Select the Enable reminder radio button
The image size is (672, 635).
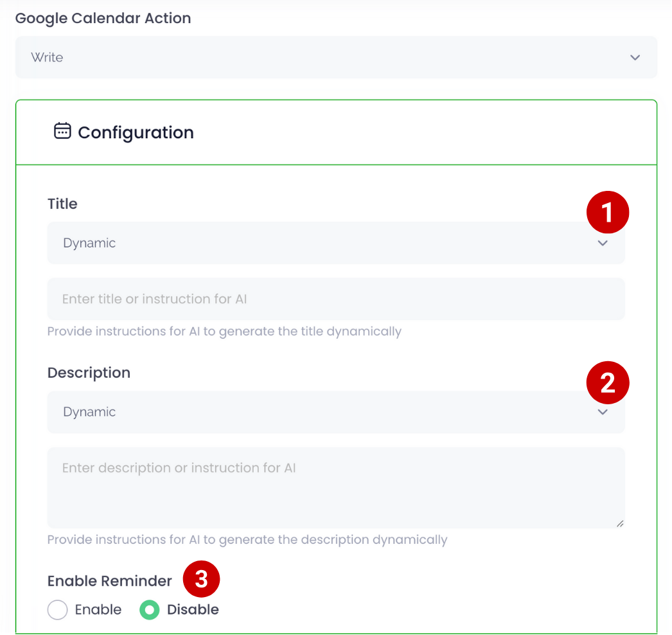pyautogui.click(x=58, y=610)
